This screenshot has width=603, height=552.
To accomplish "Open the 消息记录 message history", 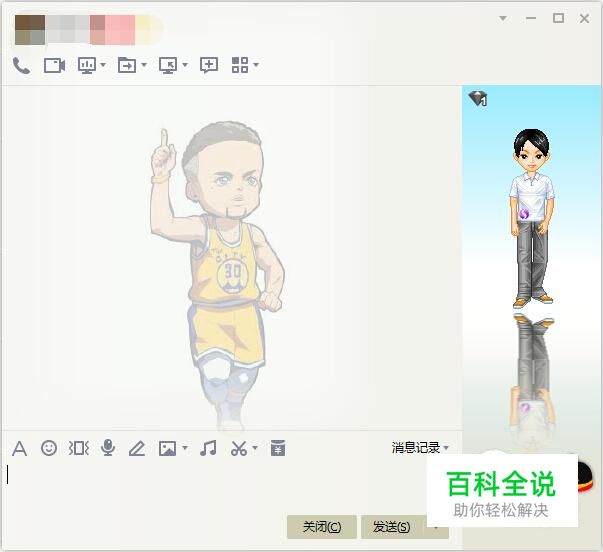I will point(416,448).
